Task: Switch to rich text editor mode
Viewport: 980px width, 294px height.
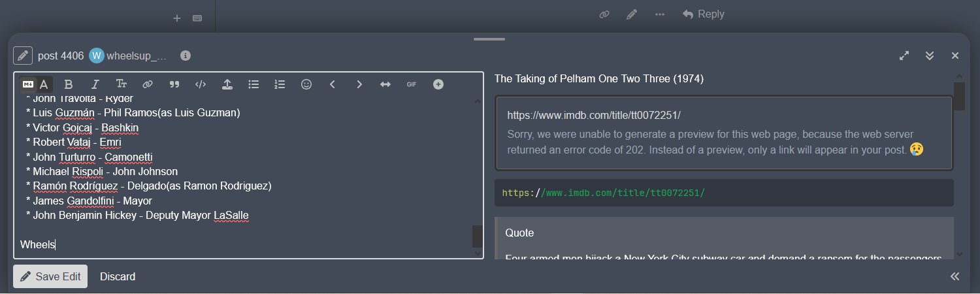Action: click(x=44, y=84)
